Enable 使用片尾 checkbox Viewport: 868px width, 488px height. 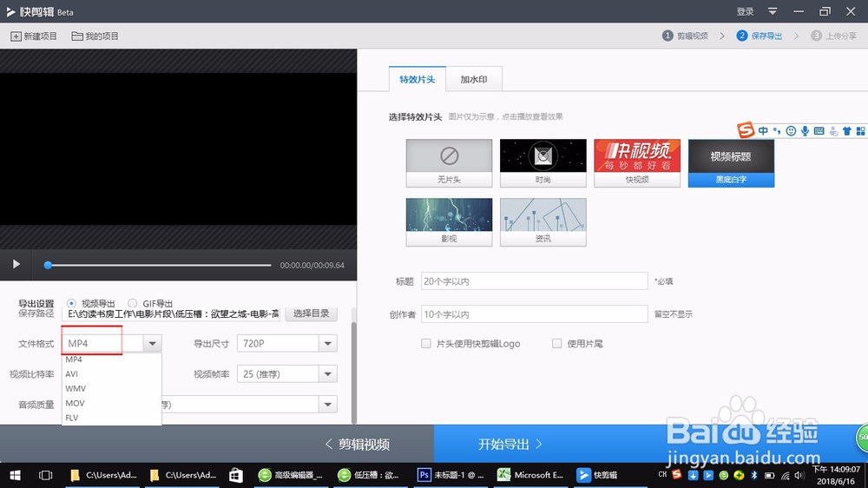point(557,344)
